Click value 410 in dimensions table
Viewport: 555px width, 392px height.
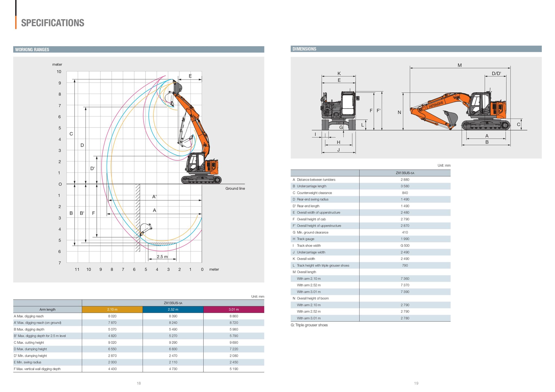405,233
